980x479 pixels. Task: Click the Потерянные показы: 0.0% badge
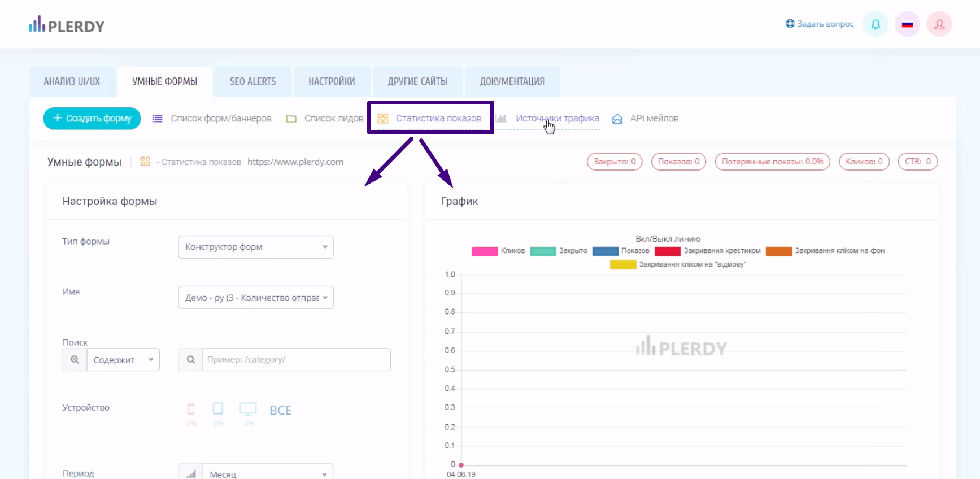pos(772,162)
